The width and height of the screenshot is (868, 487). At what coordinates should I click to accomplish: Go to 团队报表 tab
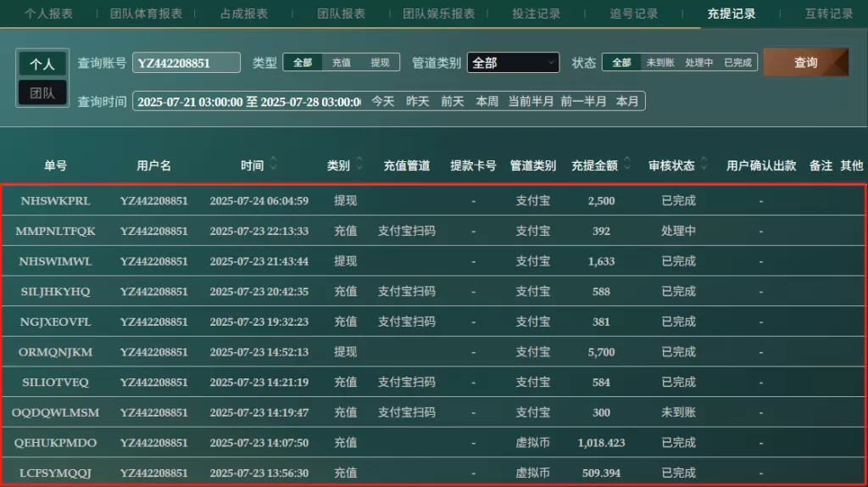341,14
